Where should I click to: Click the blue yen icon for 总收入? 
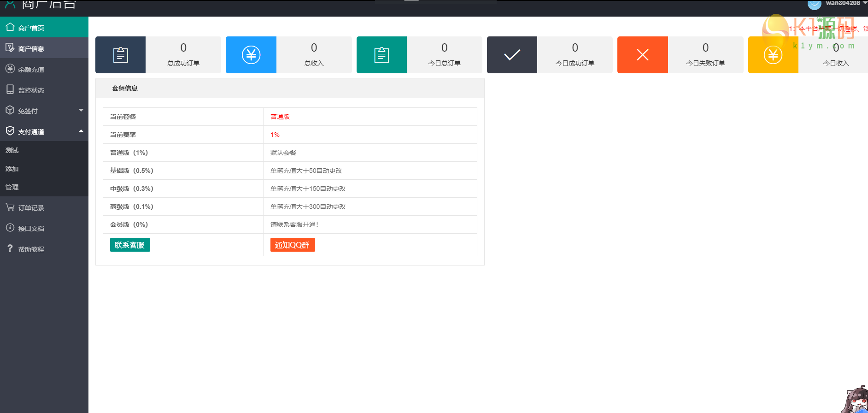point(251,55)
